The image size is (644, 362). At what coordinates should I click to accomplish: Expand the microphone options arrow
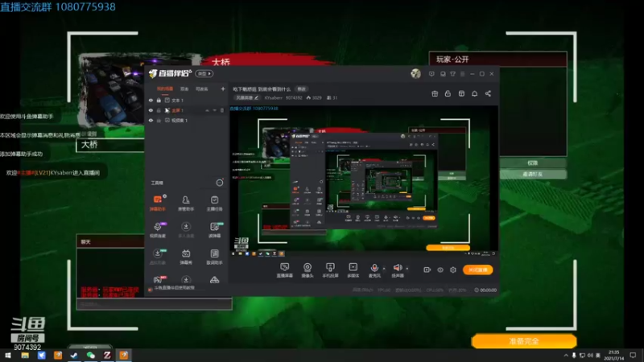[x=384, y=269]
